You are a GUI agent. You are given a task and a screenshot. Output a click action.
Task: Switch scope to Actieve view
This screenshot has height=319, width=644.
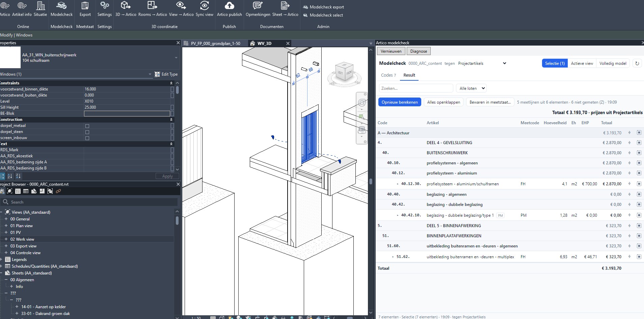click(582, 63)
